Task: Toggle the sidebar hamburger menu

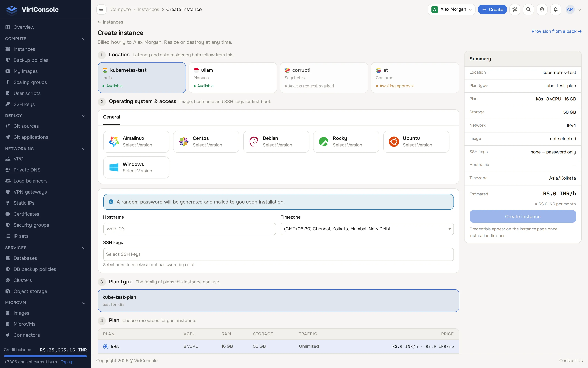Action: point(101,10)
